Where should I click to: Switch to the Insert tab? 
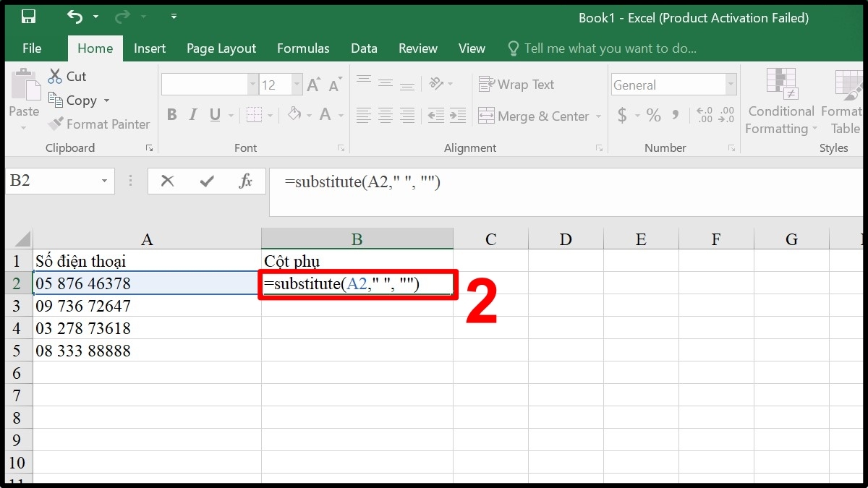click(150, 48)
